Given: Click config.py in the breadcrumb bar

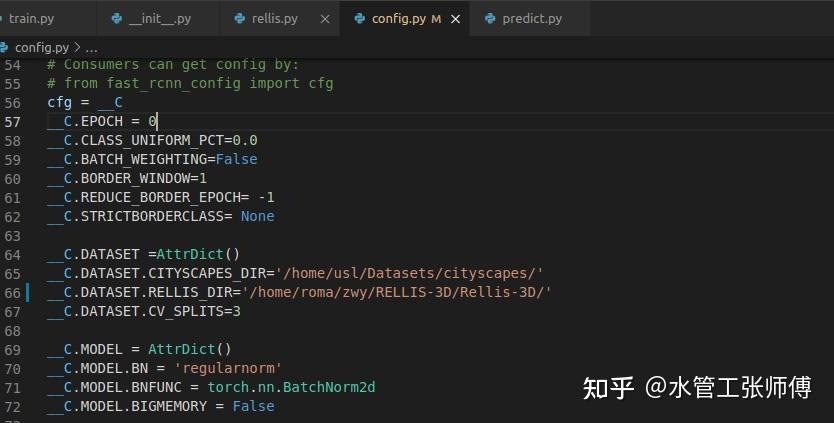Looking at the screenshot, I should 40,47.
